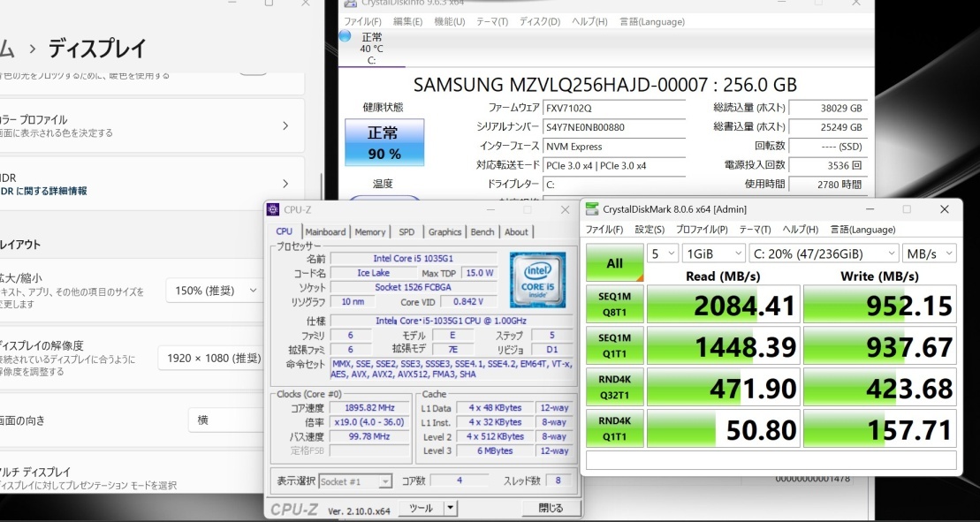The height and width of the screenshot is (522, 980).
Task: Switch to the SPD tab in CPU-Z
Action: 406,231
